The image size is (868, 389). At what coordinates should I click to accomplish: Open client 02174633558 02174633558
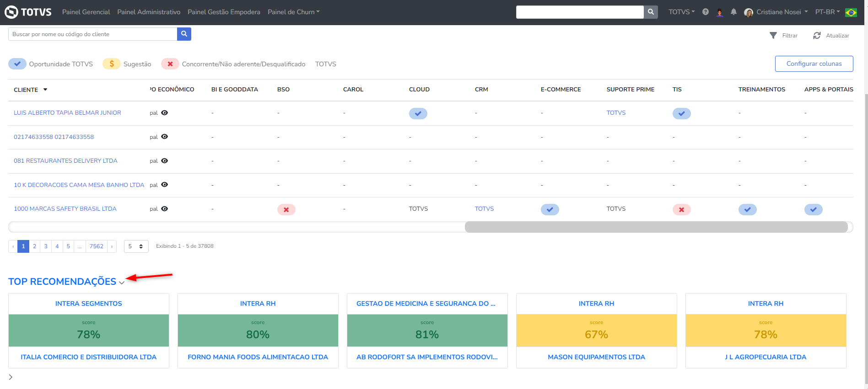point(54,137)
